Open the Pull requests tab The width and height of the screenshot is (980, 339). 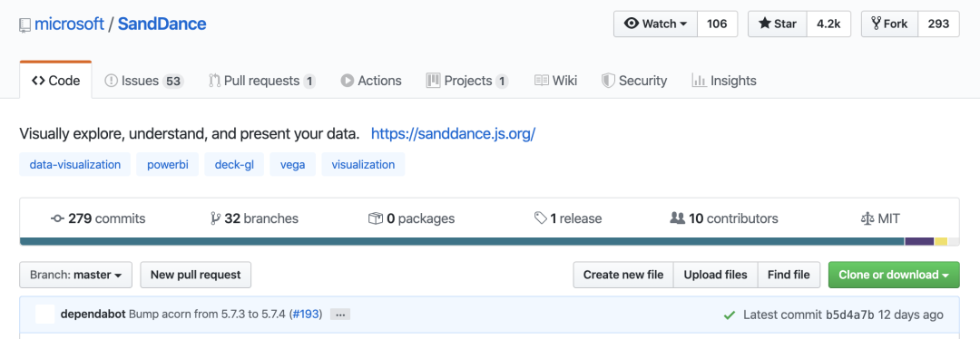[x=262, y=81]
